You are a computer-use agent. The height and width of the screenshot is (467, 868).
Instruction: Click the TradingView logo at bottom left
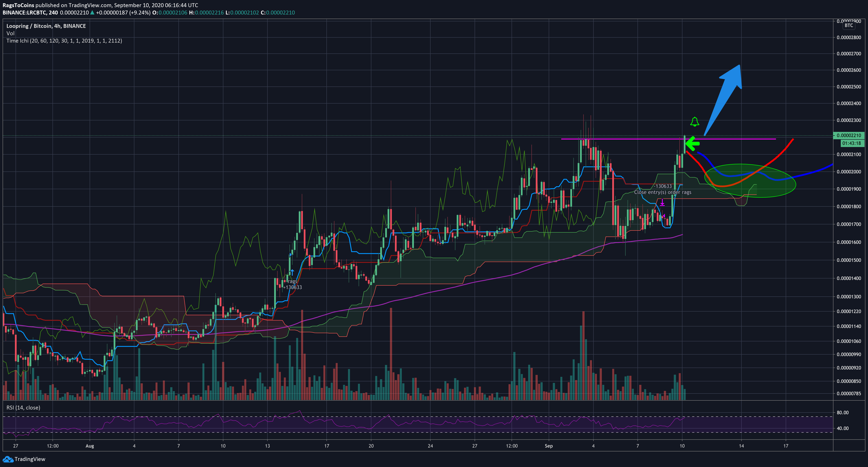pyautogui.click(x=24, y=459)
